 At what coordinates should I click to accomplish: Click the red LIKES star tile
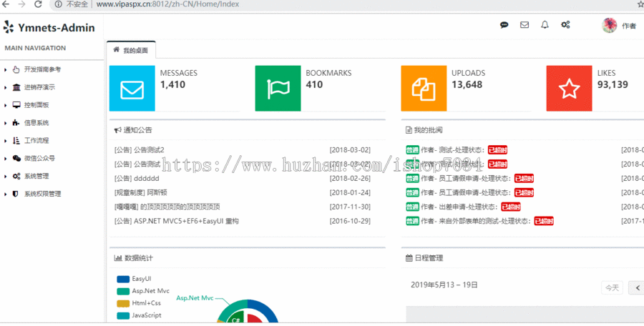pos(570,88)
